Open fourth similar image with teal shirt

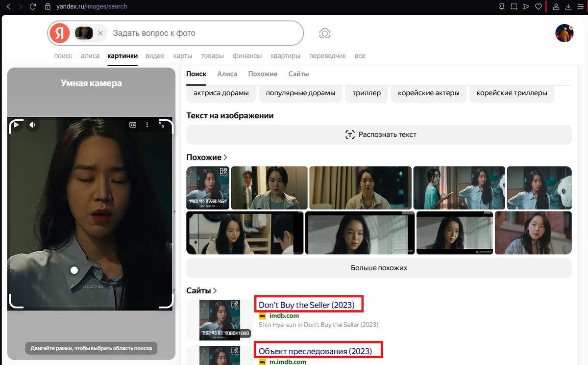459,188
